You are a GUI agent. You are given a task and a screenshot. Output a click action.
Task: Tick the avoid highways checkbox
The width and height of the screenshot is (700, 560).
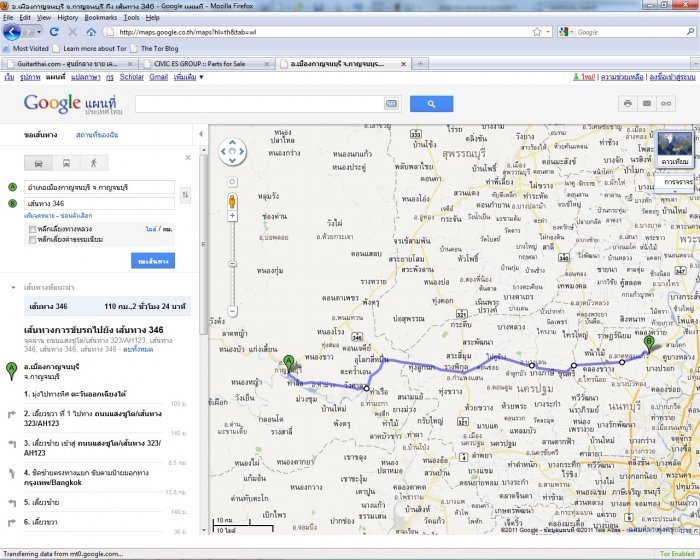[x=32, y=230]
